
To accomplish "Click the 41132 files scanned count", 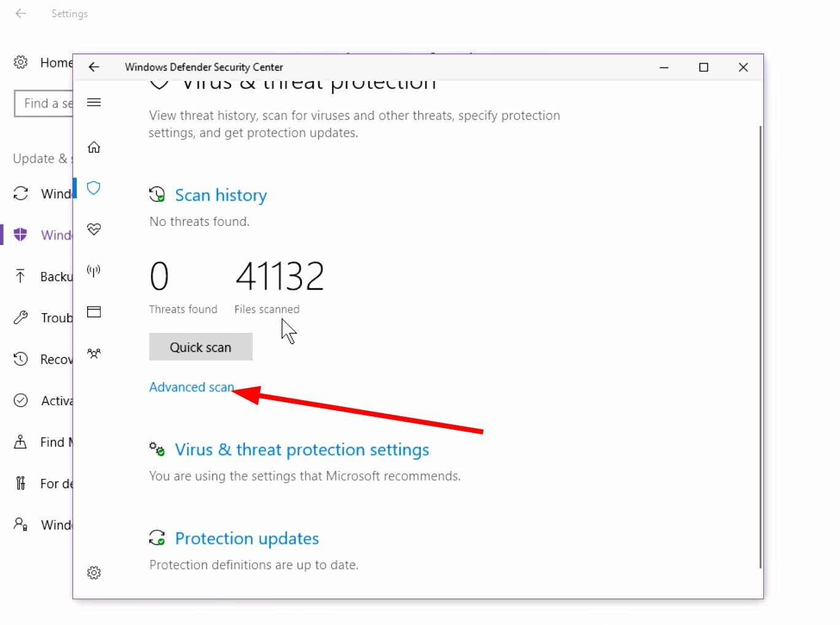I will coord(280,276).
